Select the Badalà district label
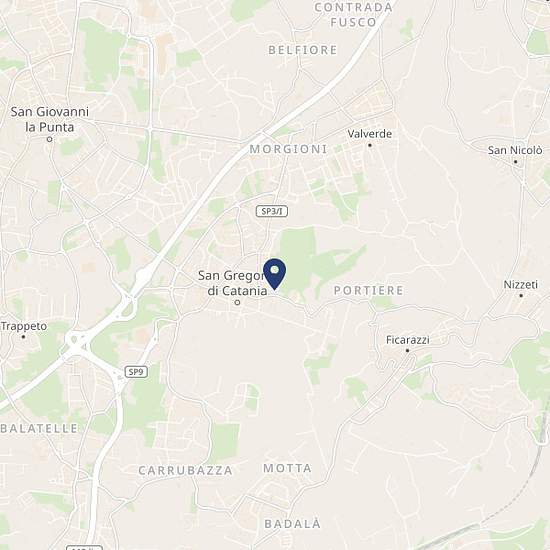The image size is (550, 550). click(x=293, y=524)
